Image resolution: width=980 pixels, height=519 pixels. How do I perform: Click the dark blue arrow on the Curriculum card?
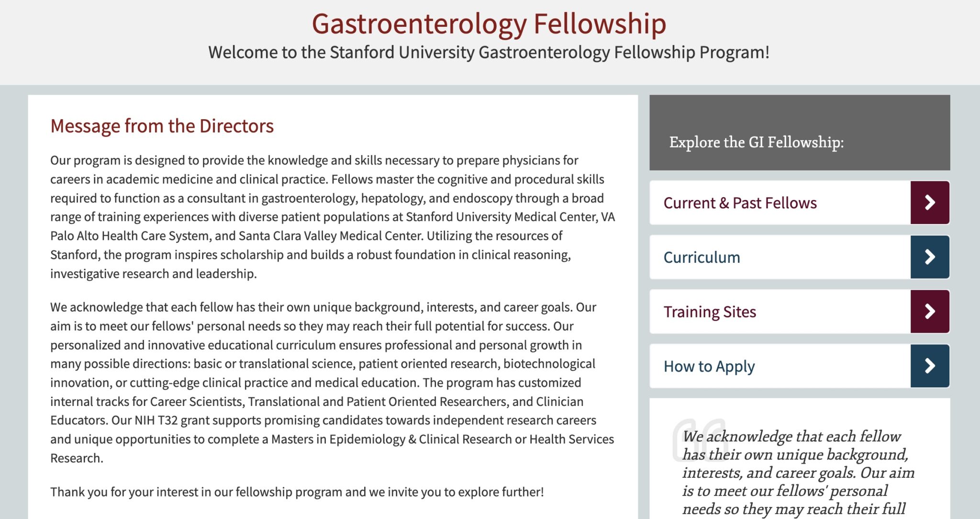(x=929, y=257)
